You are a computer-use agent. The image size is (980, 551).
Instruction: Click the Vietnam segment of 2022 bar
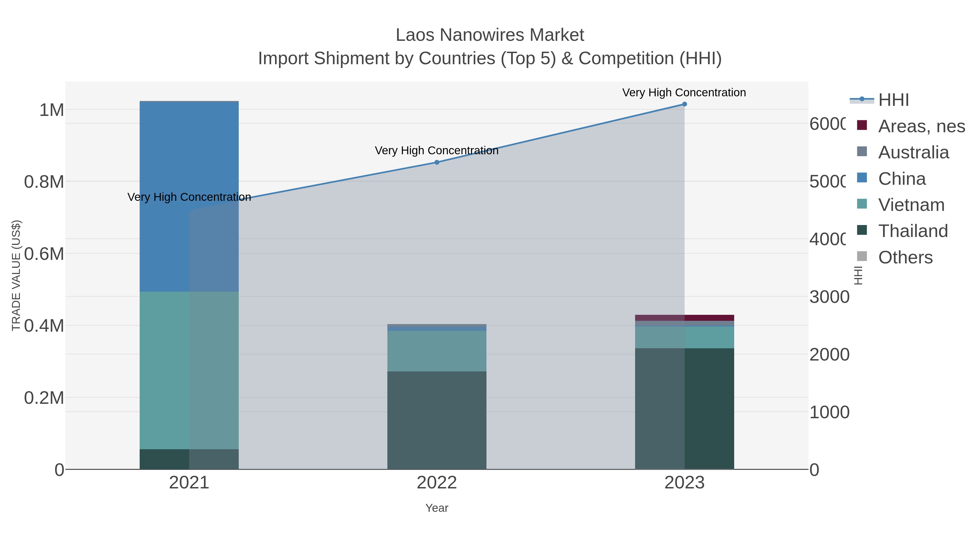coord(437,351)
